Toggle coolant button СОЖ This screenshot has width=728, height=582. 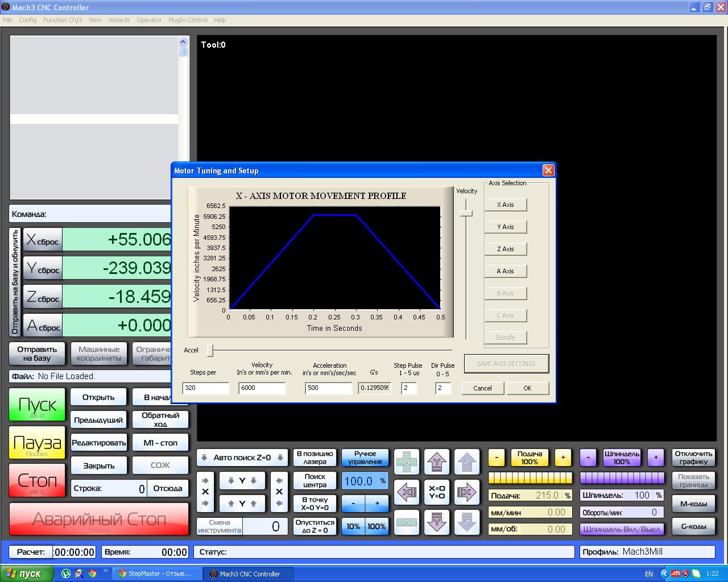(x=160, y=465)
